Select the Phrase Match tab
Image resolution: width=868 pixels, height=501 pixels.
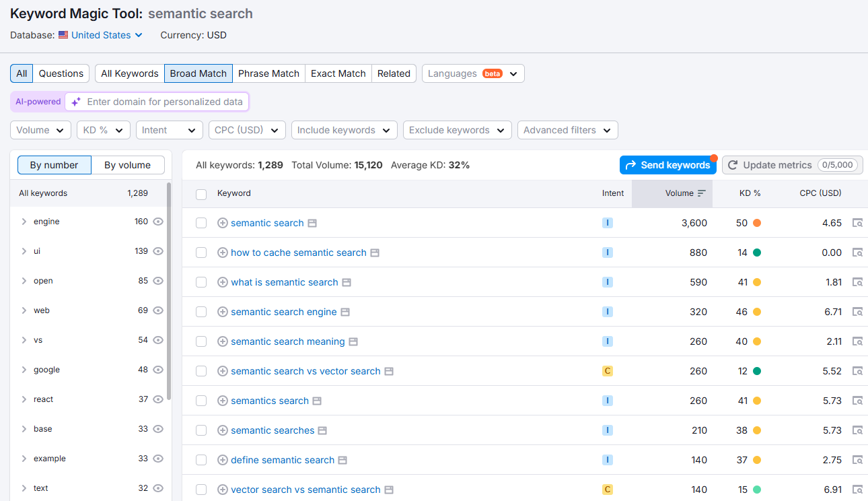(x=268, y=73)
